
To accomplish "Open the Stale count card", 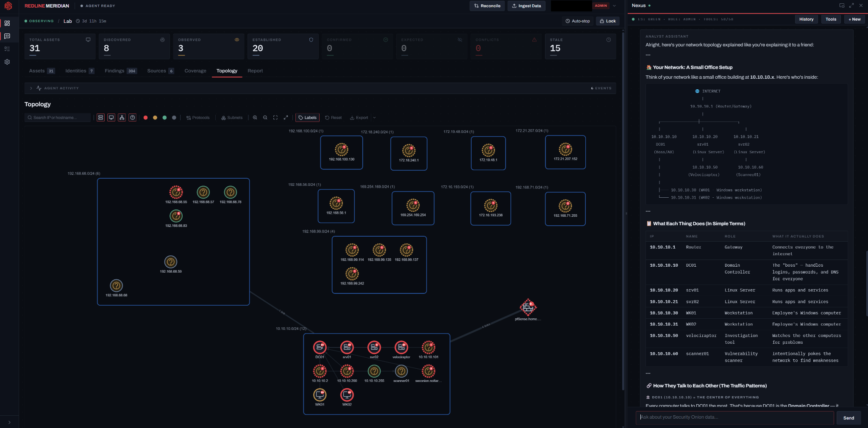I will tap(580, 47).
